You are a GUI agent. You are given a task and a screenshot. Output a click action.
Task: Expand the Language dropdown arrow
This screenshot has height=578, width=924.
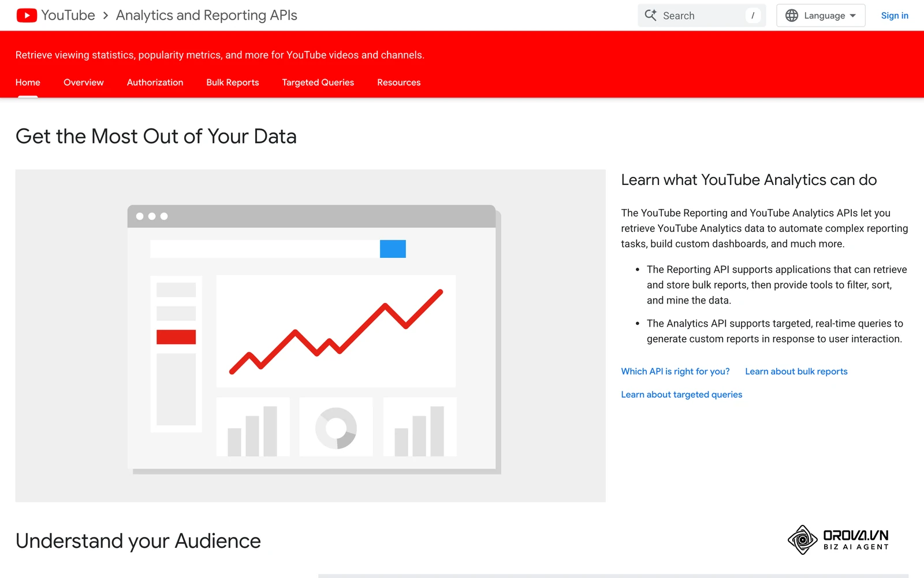853,16
